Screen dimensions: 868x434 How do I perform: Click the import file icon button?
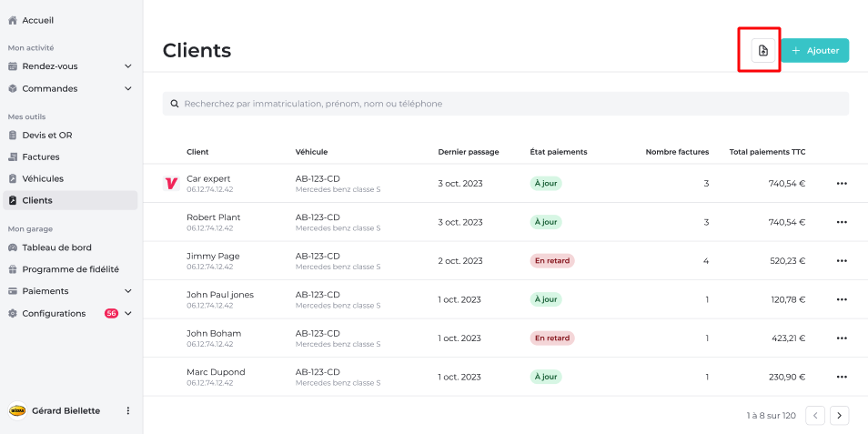(762, 51)
